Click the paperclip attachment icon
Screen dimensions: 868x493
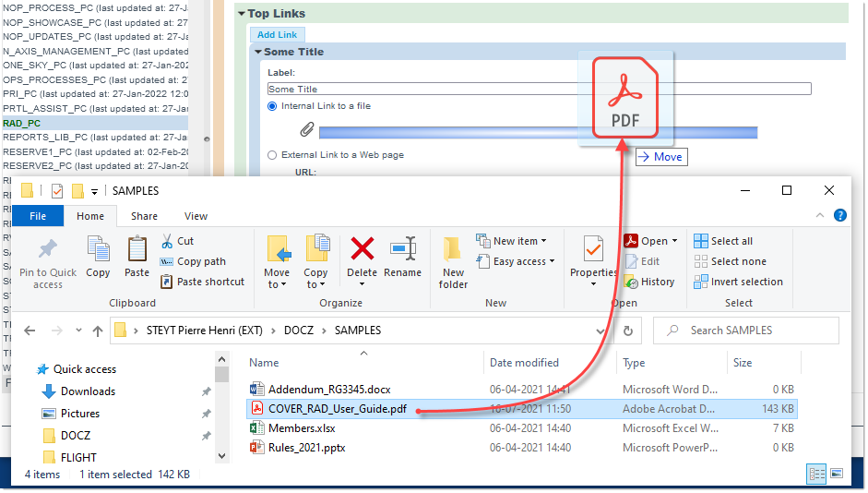(x=308, y=131)
